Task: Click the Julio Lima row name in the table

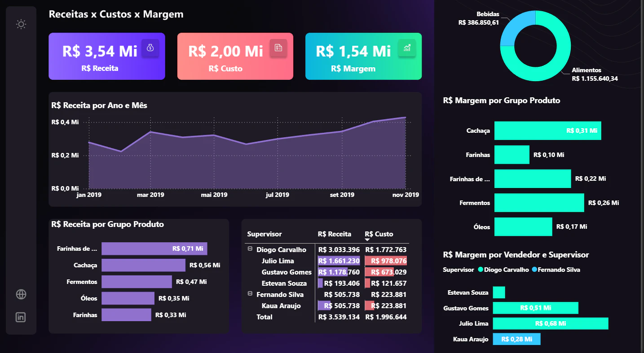Action: pyautogui.click(x=278, y=261)
